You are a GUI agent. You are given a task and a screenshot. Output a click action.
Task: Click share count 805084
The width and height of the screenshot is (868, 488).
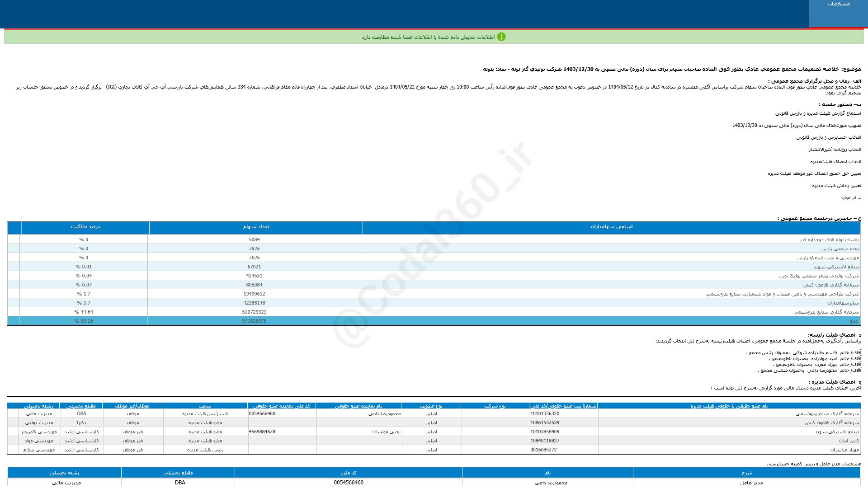tap(254, 285)
